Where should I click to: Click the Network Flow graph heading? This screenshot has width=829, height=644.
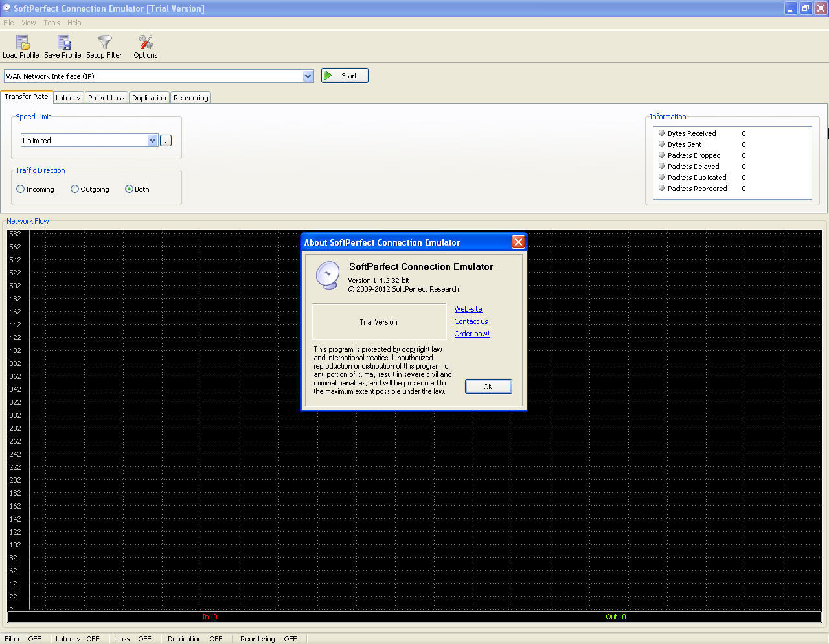28,221
